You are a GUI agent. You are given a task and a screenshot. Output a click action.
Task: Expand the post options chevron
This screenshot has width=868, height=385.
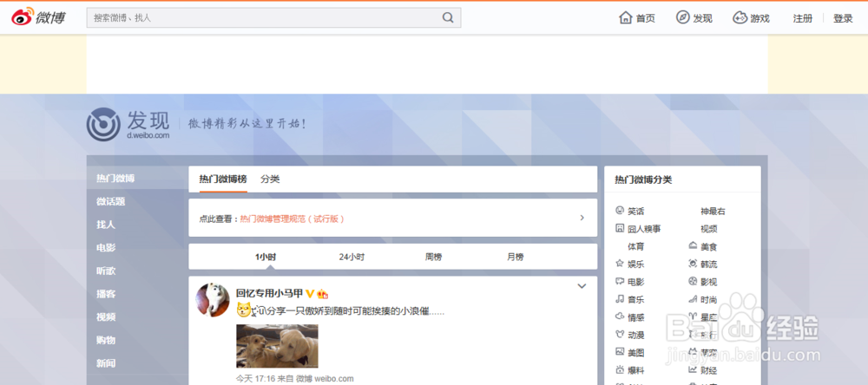(x=582, y=286)
